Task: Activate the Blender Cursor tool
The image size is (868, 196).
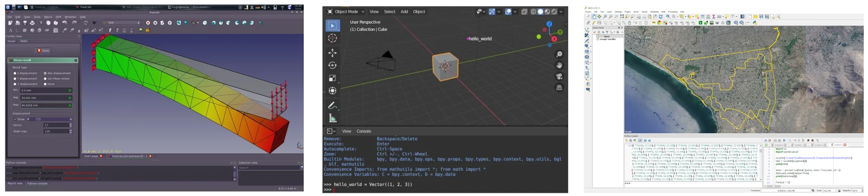Action: 333,39
